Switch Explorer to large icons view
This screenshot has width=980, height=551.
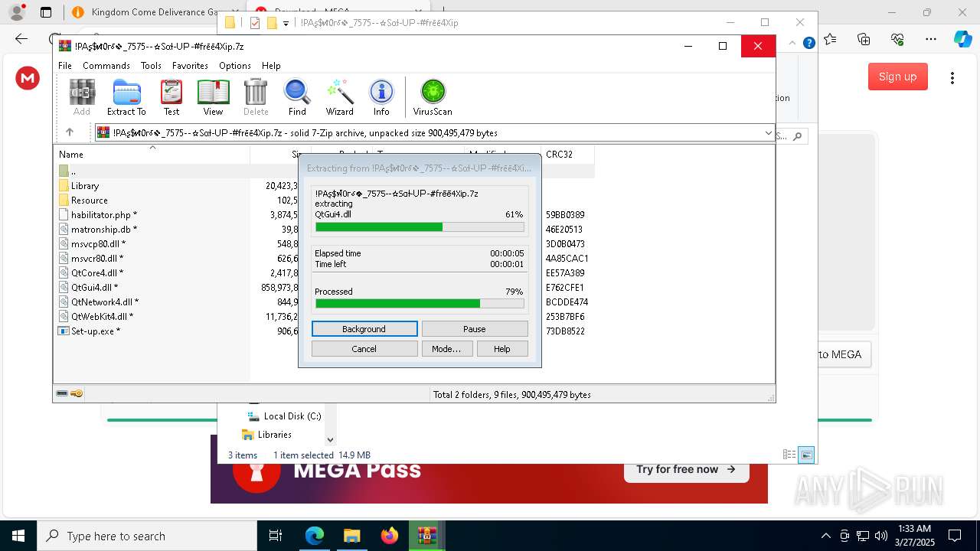[x=806, y=455]
